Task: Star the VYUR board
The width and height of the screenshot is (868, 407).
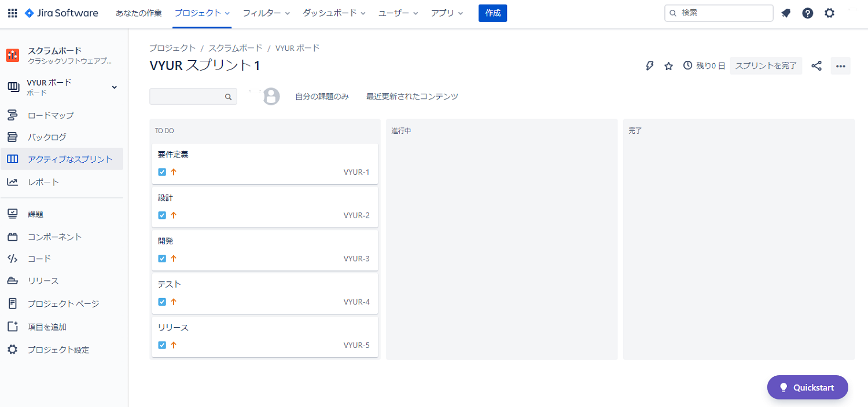Action: [668, 66]
